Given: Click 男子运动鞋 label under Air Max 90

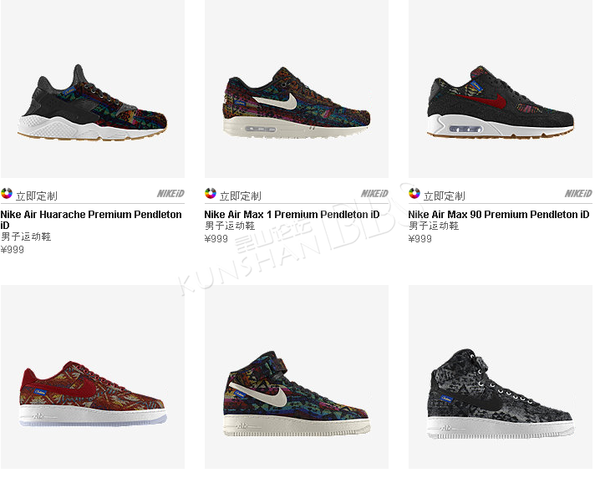Looking at the screenshot, I should 434,226.
